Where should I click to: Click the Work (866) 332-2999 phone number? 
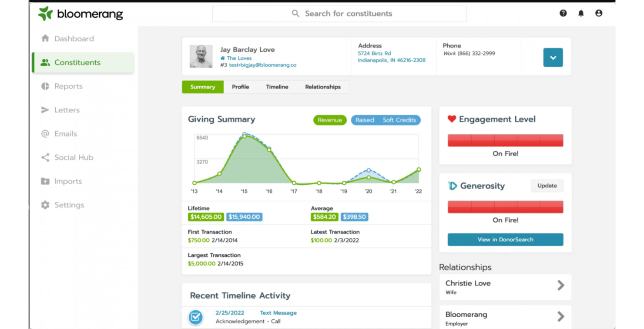click(469, 54)
